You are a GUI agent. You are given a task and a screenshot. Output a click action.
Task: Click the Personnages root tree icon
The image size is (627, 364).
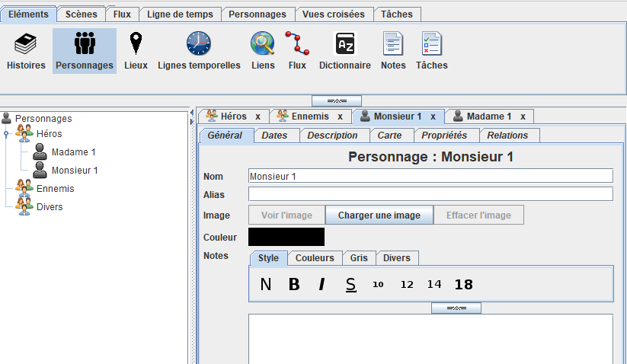[6, 118]
